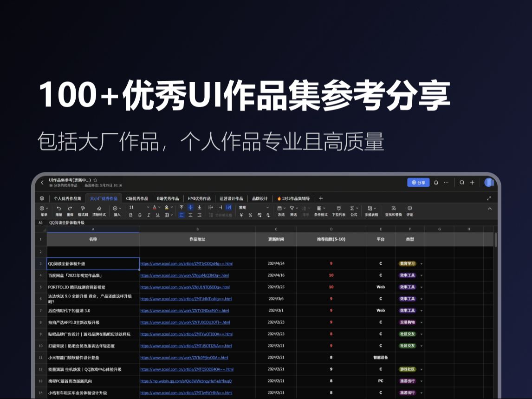The image size is (532, 399).
Task: Open the sheet list layers icon
Action: tap(42, 198)
